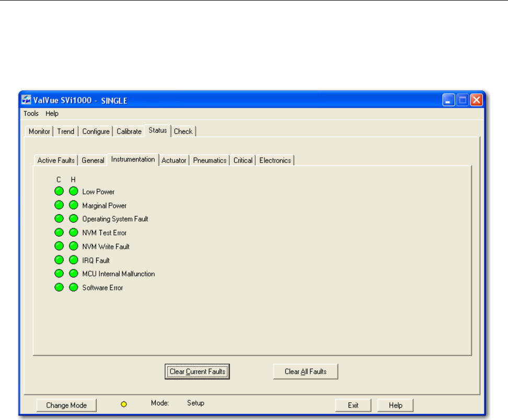Viewport: 508px width, 420px height.
Task: Click the 'Operating System Fault' label
Action: 115,219
